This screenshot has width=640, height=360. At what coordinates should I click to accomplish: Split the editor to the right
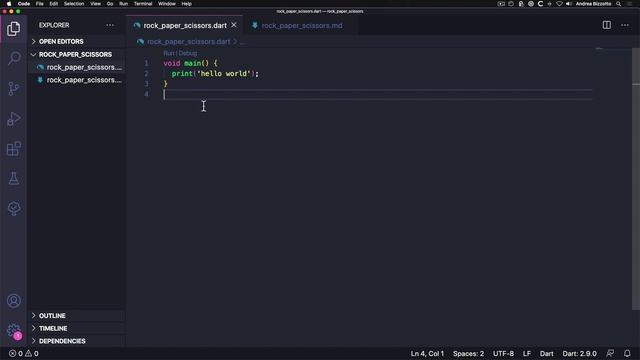point(607,25)
